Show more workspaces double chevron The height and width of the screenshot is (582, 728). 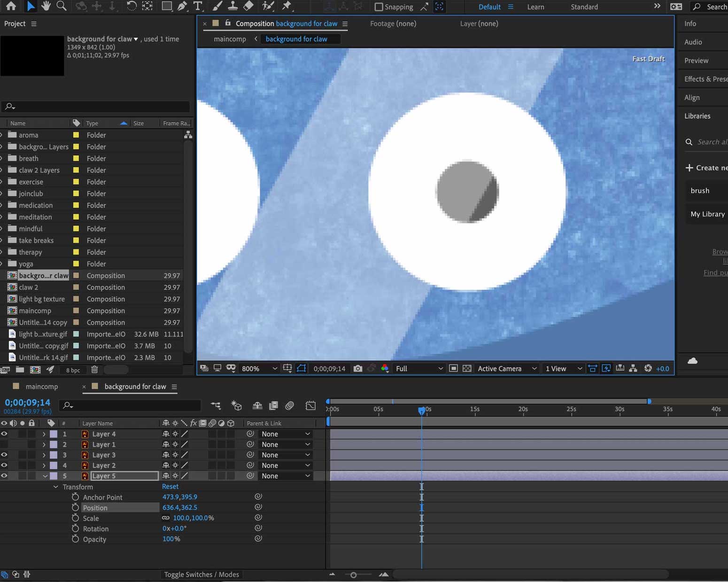pyautogui.click(x=657, y=6)
